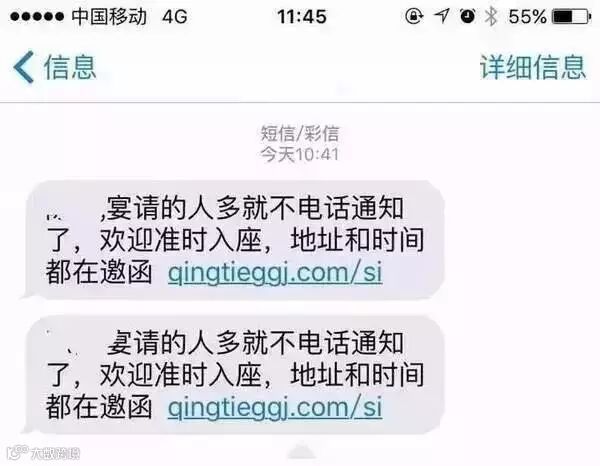Tap the 4G network indicator

(x=175, y=17)
